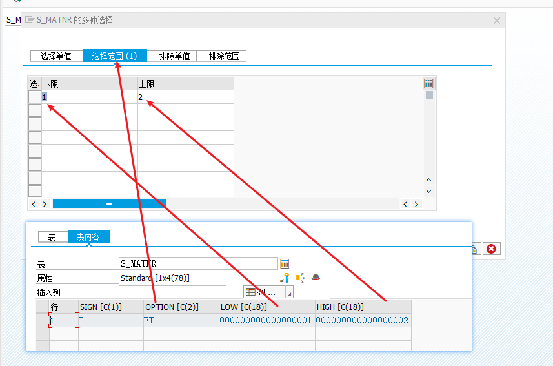Open the 表内容 tab in lower panel
This screenshot has height=366, width=553.
[89, 237]
